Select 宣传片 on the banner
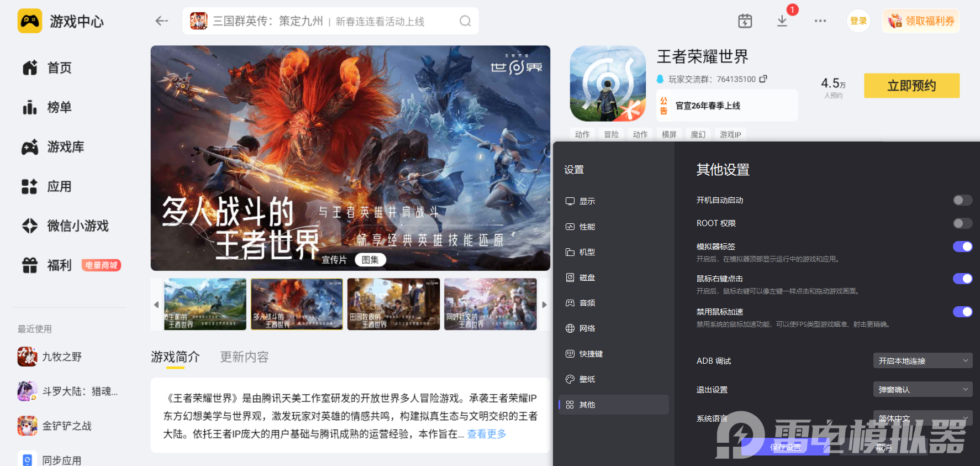The image size is (980, 466). click(334, 260)
